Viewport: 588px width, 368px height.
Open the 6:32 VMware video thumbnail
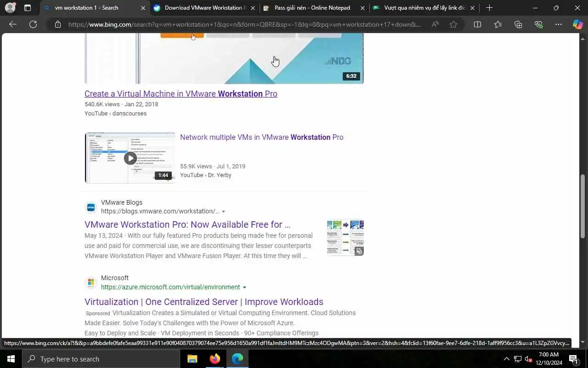224,58
